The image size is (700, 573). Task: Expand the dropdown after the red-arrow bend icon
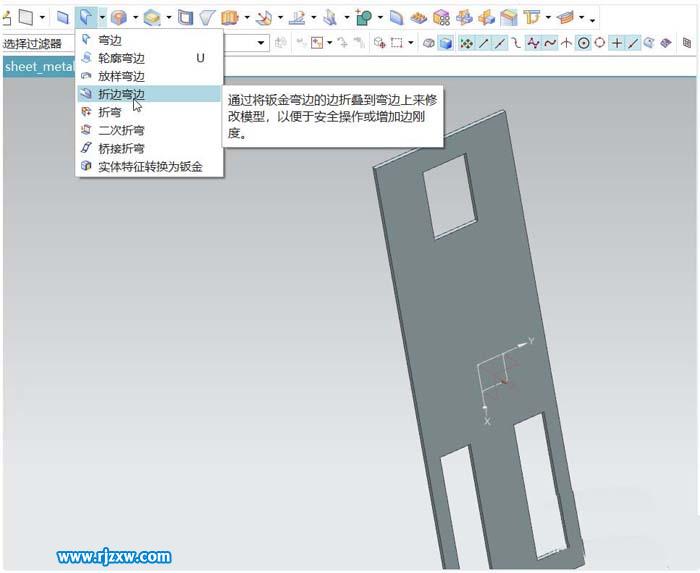(x=280, y=18)
